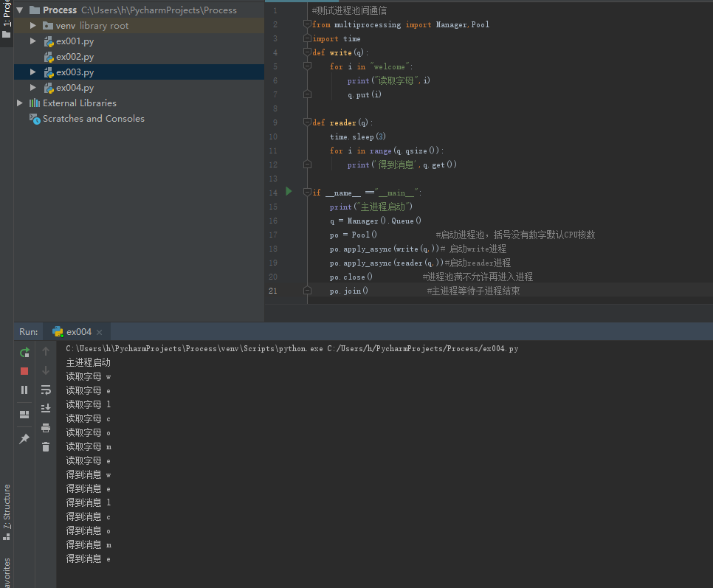The width and height of the screenshot is (713, 588).
Task: Fold the main block at line 14
Action: [x=307, y=193]
